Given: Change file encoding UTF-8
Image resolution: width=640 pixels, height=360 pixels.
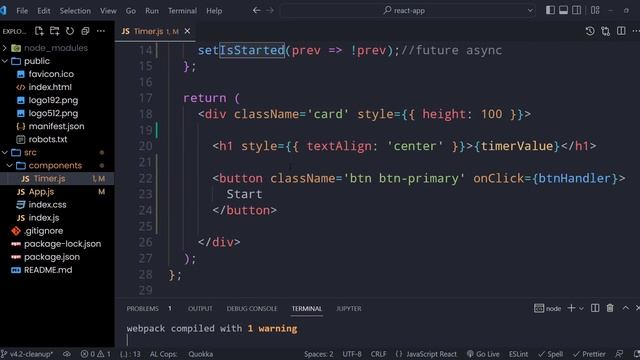Looking at the screenshot, I should click(352, 354).
